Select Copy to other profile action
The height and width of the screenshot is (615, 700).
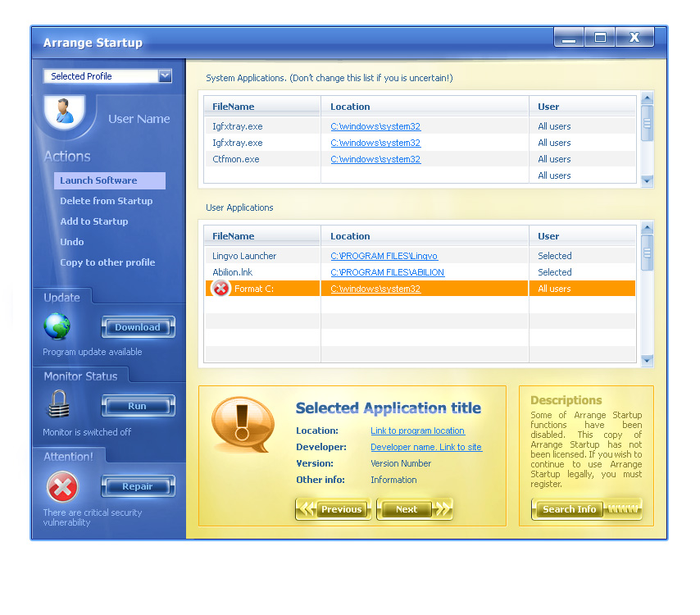click(106, 262)
